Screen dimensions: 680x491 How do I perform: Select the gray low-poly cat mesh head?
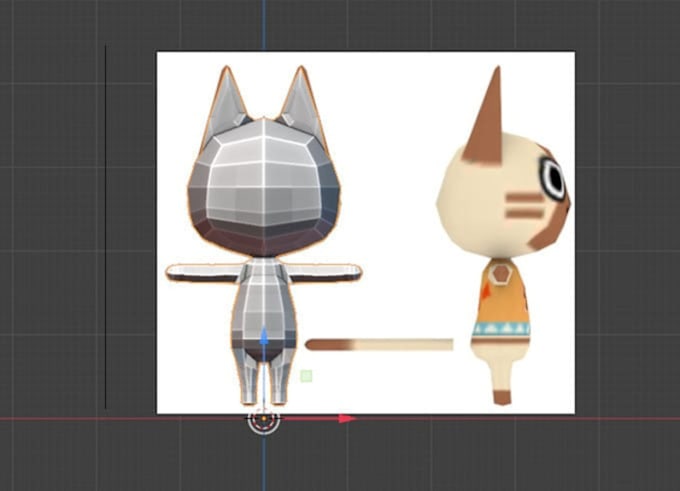point(264,187)
